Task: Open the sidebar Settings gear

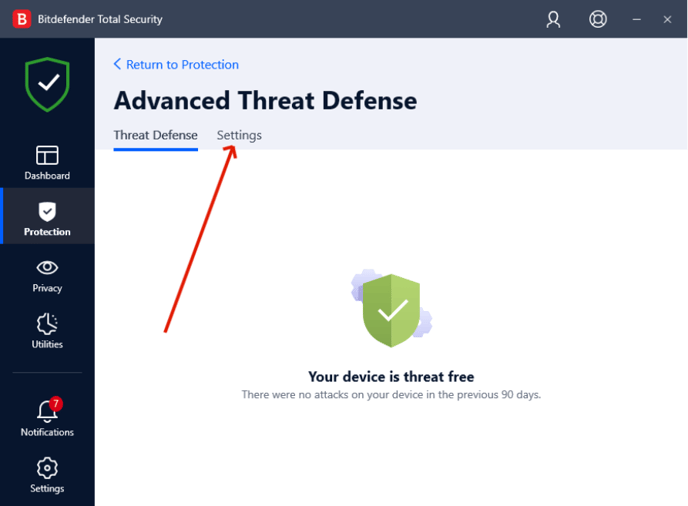Action: [47, 475]
